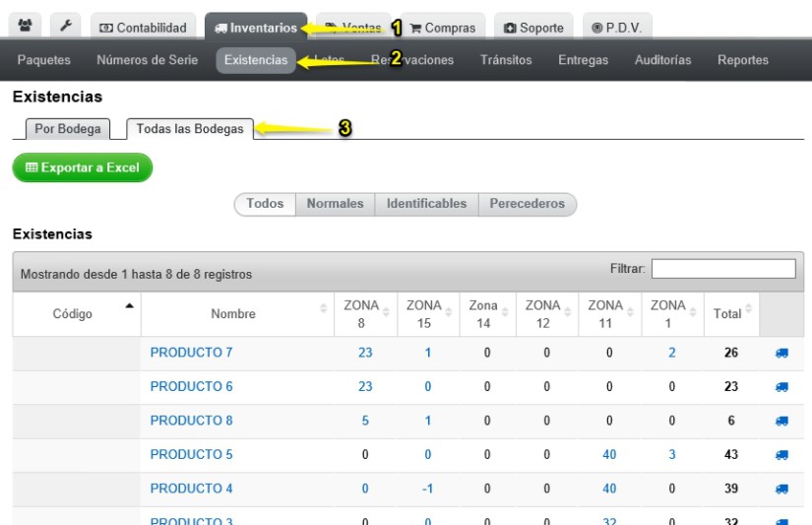Image resolution: width=812 pixels, height=525 pixels.
Task: Go to Auditorías submenu
Action: tap(662, 60)
